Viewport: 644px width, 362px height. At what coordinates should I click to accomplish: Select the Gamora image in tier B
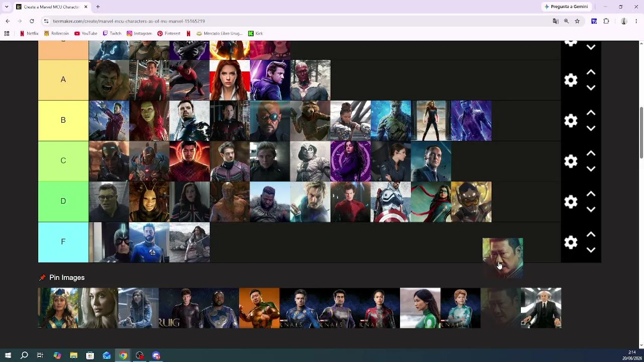click(149, 121)
